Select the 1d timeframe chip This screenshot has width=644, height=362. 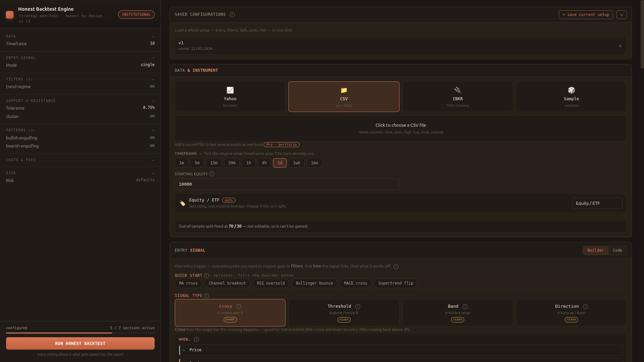[x=280, y=163]
